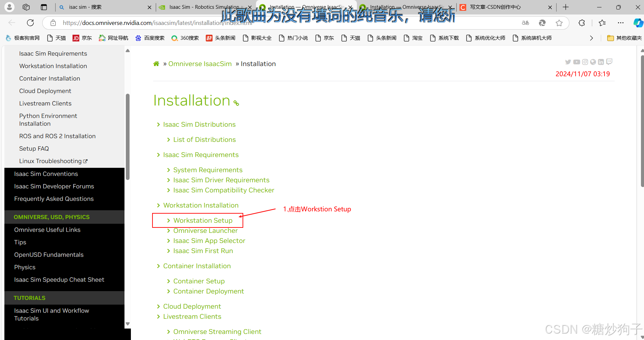Open the YouTube icon in the page header

[577, 62]
